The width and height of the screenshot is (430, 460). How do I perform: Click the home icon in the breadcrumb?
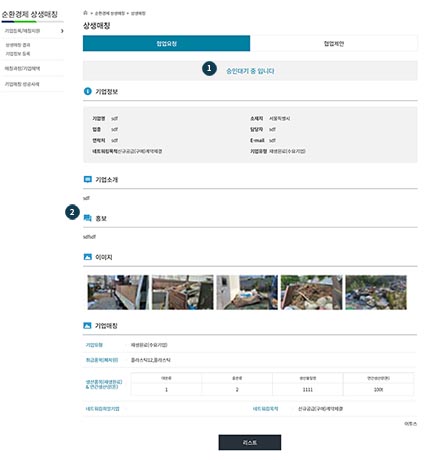click(x=85, y=13)
